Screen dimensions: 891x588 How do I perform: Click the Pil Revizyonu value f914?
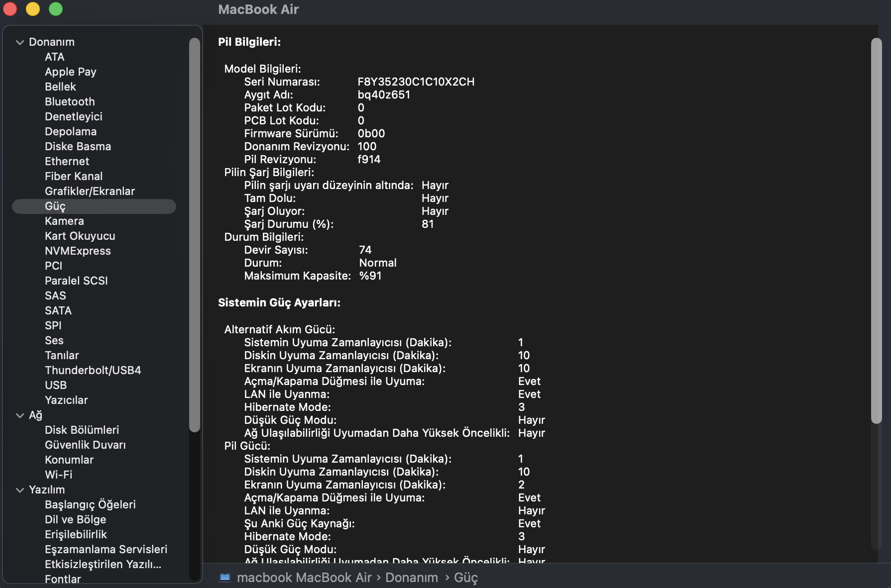point(369,160)
